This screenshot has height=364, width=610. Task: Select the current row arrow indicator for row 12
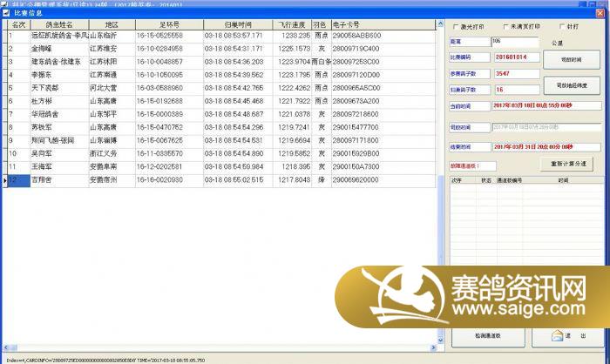coord(3,180)
